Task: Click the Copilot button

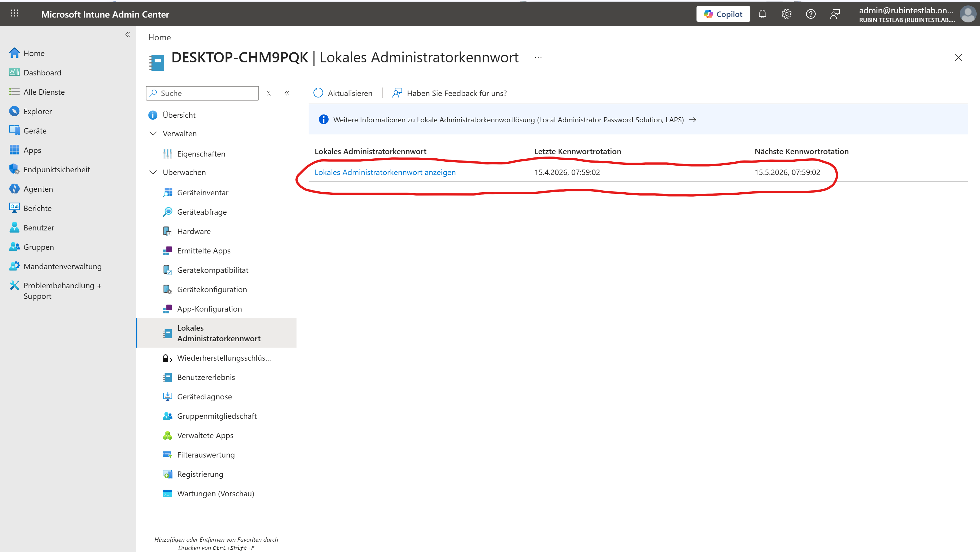Action: pos(723,14)
